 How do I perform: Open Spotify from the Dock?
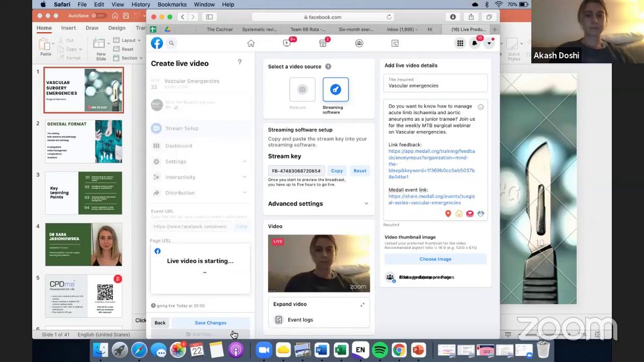(379, 350)
